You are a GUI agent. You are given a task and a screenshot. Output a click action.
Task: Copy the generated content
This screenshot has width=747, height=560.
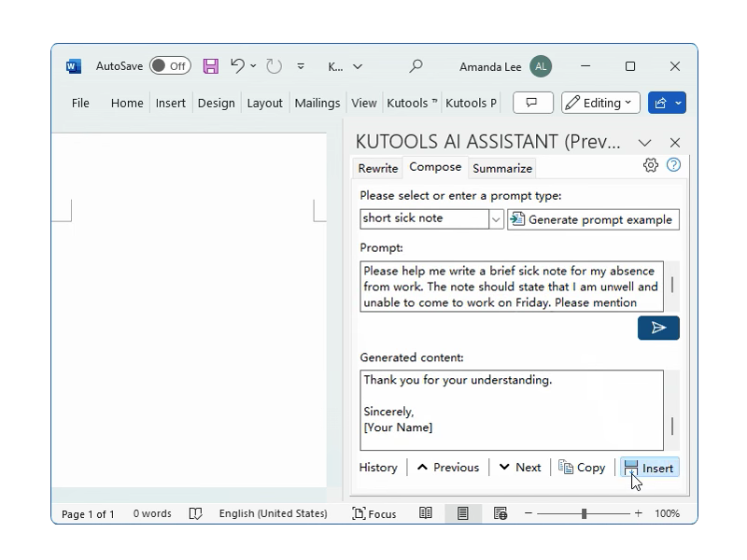(582, 468)
